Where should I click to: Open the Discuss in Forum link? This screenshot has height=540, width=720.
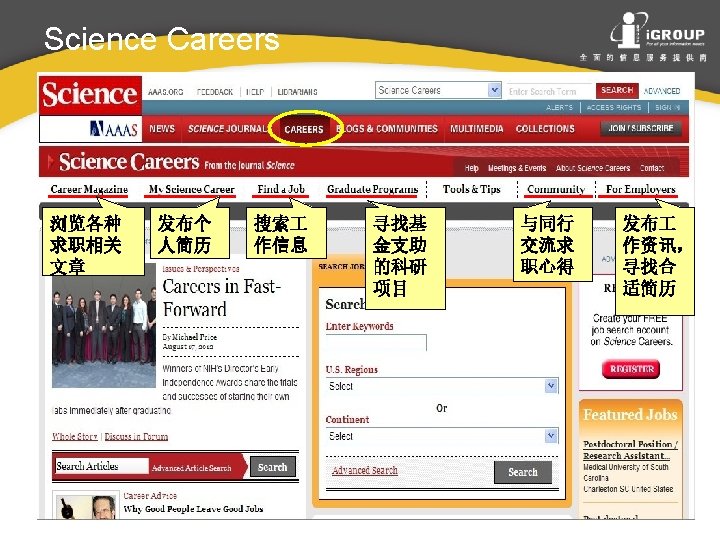click(136, 436)
